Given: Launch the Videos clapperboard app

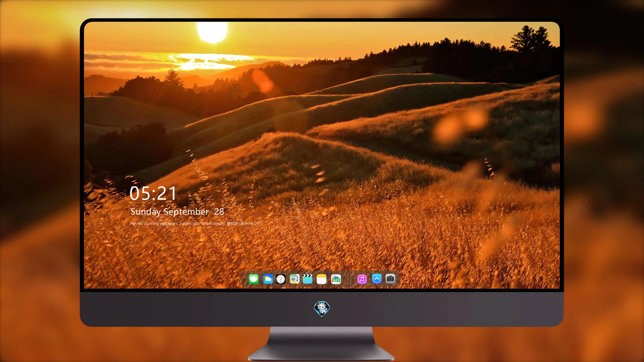Looking at the screenshot, I should (x=308, y=279).
